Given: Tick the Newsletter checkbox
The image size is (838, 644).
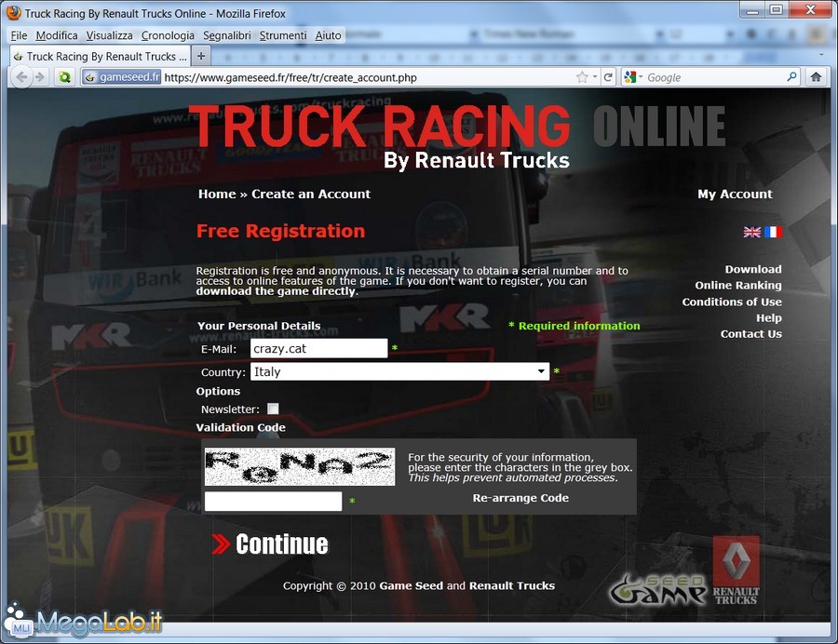Looking at the screenshot, I should tap(273, 409).
